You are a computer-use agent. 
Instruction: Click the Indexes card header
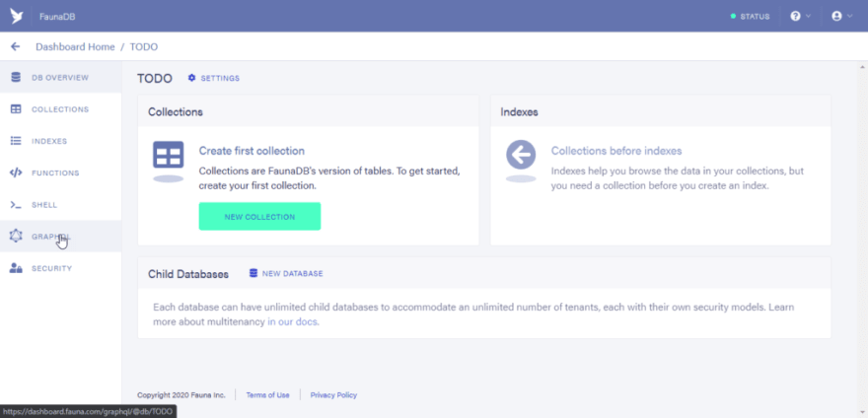pyautogui.click(x=661, y=111)
